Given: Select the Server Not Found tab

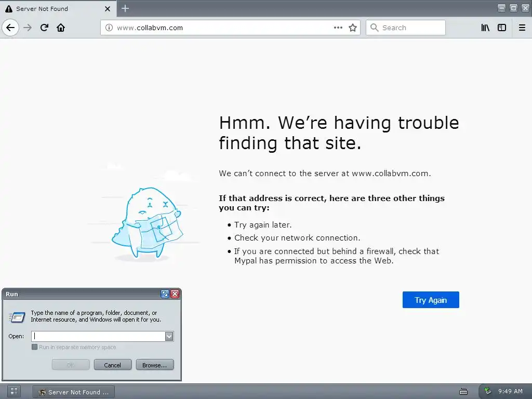Looking at the screenshot, I should tap(58, 8).
